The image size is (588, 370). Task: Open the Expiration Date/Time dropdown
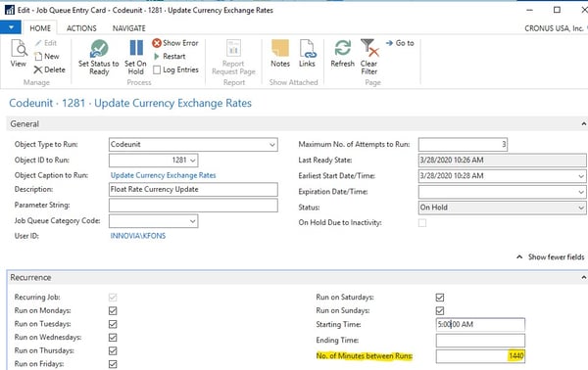coord(581,192)
